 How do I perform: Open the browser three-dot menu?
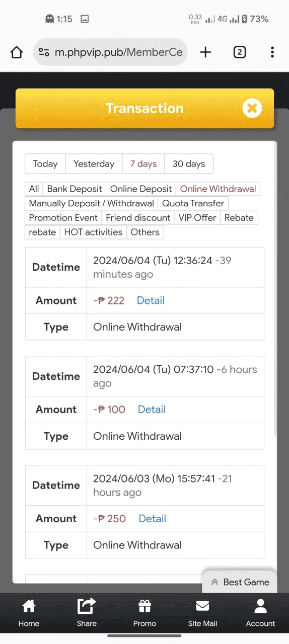(x=272, y=52)
